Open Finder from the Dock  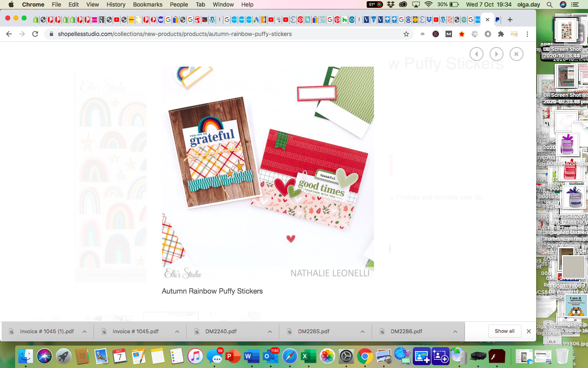pyautogui.click(x=25, y=357)
